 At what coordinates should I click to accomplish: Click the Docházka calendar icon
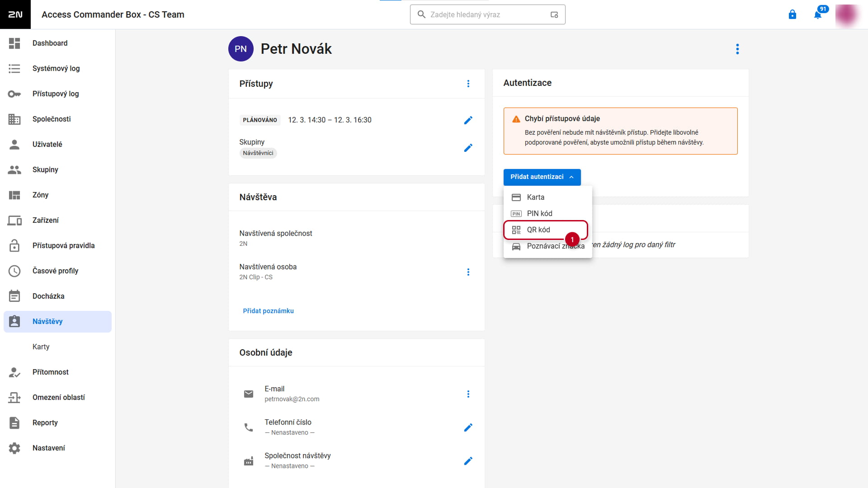[x=14, y=296]
